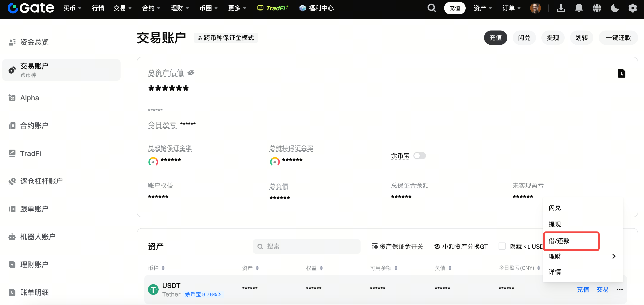The height and width of the screenshot is (305, 644).
Task: Open the download app icon
Action: 561,8
